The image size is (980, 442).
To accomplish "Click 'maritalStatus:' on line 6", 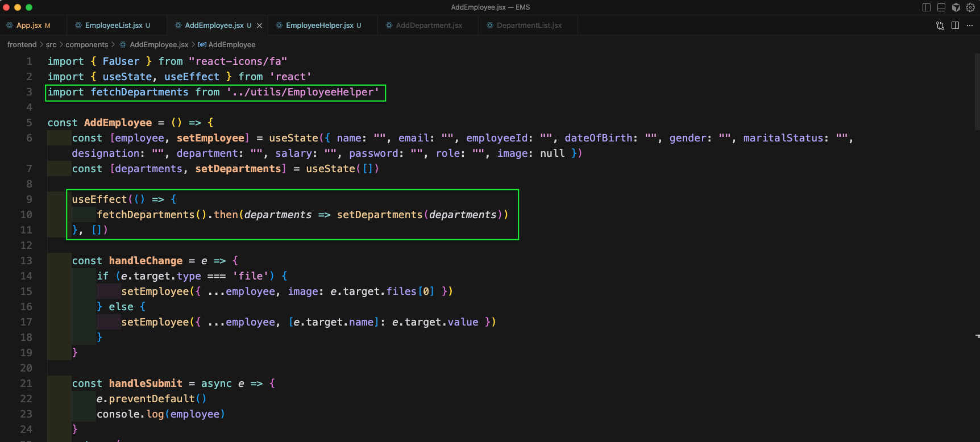I will coord(786,138).
